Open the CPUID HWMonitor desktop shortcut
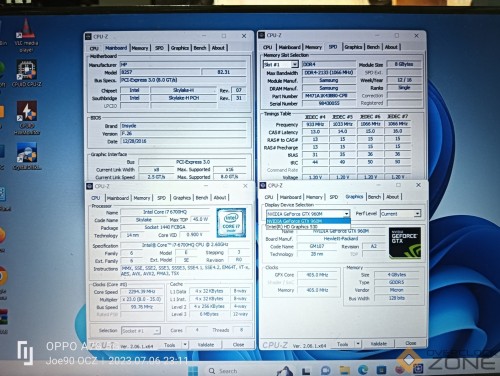 [27, 117]
